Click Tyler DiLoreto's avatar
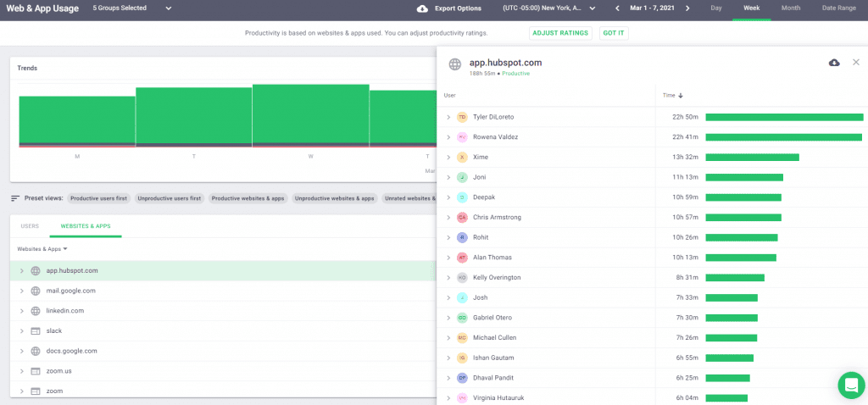The height and width of the screenshot is (405, 868). pos(462,117)
